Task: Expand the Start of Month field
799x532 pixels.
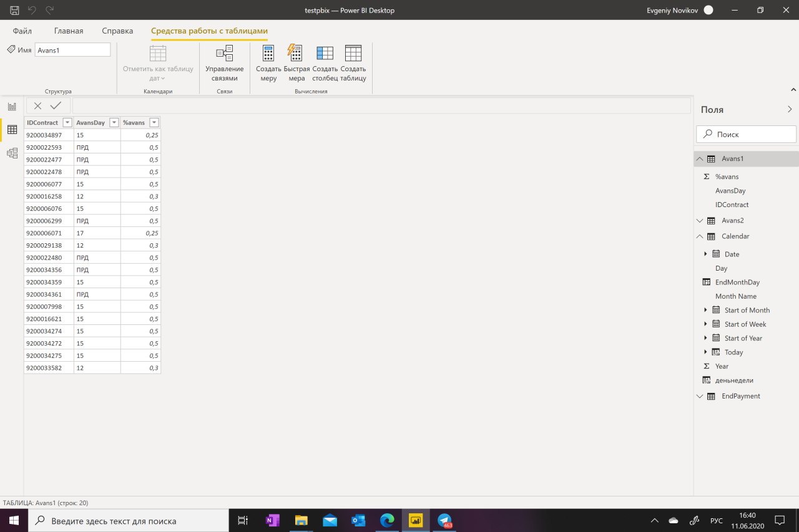Action: (x=705, y=310)
